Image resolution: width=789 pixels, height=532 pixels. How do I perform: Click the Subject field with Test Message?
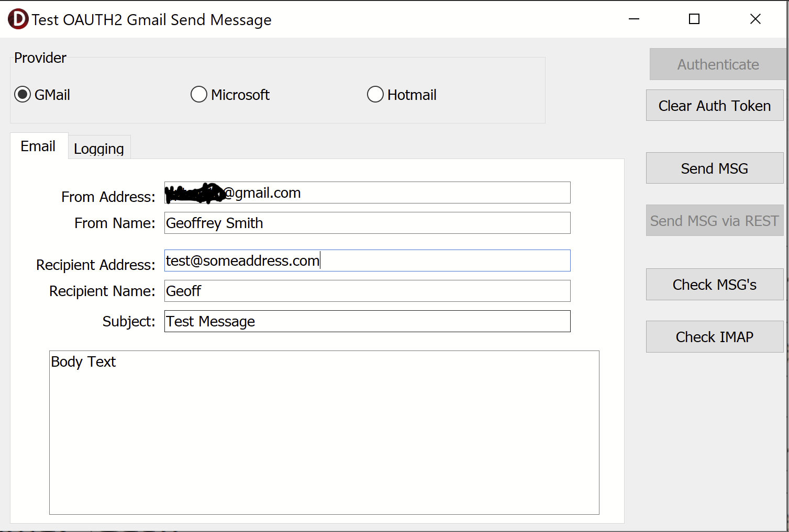tap(368, 321)
